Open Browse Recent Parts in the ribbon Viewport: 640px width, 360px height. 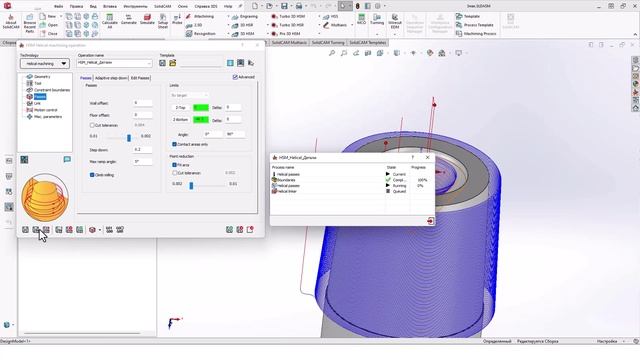(x=29, y=24)
